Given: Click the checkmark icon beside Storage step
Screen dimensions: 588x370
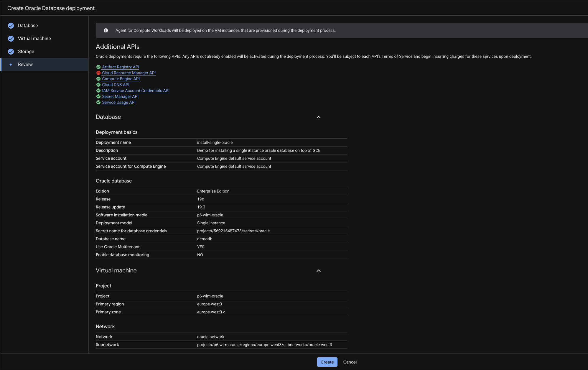Looking at the screenshot, I should [11, 52].
